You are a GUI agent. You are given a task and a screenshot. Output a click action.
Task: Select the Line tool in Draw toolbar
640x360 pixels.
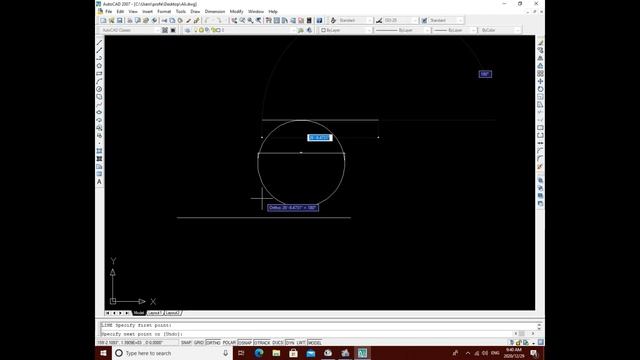tap(99, 42)
